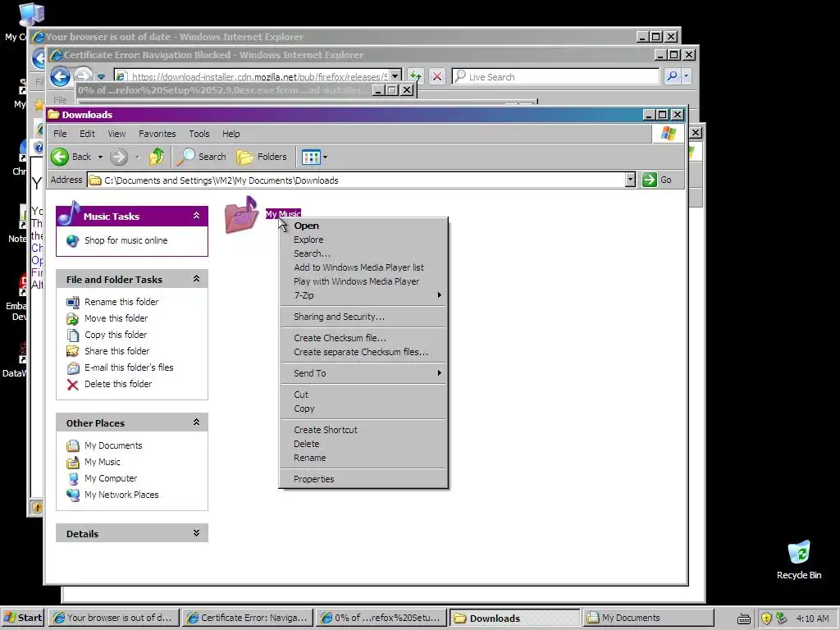Screen dimensions: 840x630
Task: Click Live Search box in Internet Explorer
Action: 555,76
